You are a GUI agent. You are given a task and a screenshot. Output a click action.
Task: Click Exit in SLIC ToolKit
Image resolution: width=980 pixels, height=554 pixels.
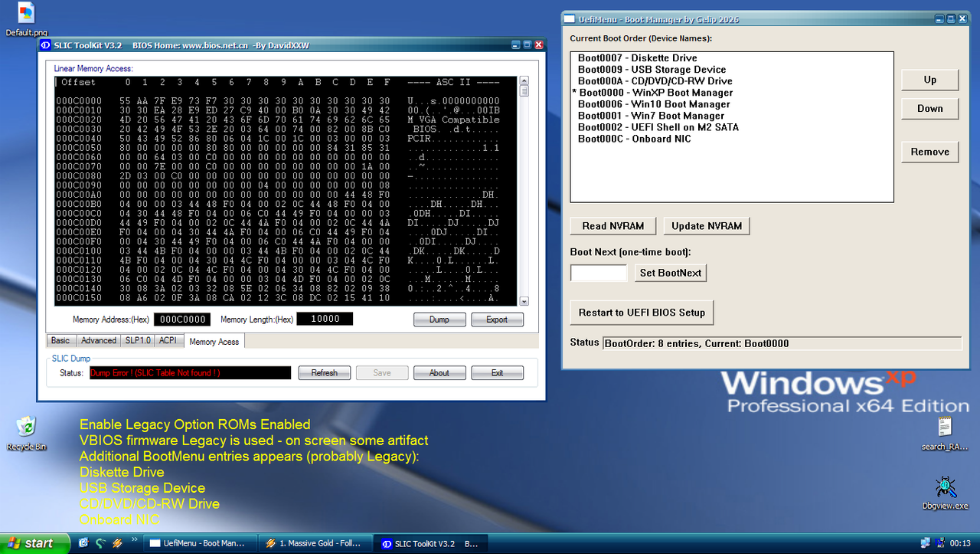click(x=497, y=373)
